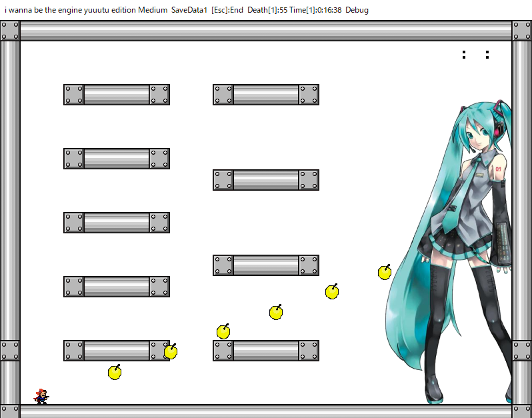Click the "[Esc]:End" text in the title bar
This screenshot has height=418, width=532.
227,10
